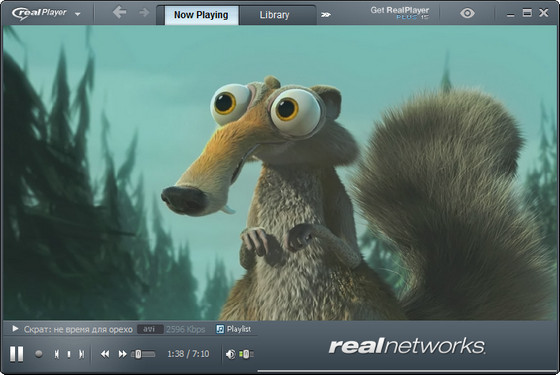Click the realnetworks logo
560x375 pixels.
point(407,346)
